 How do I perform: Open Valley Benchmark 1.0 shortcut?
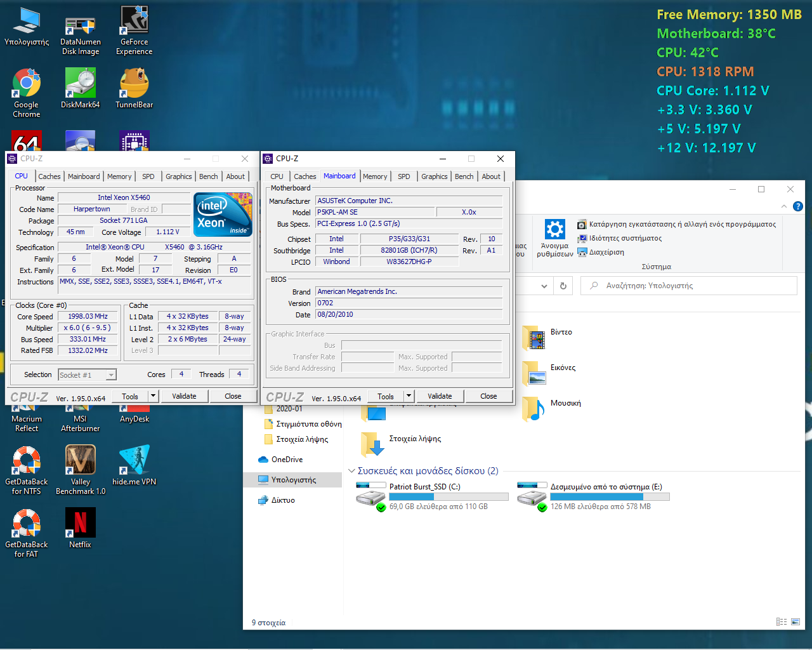pos(81,470)
